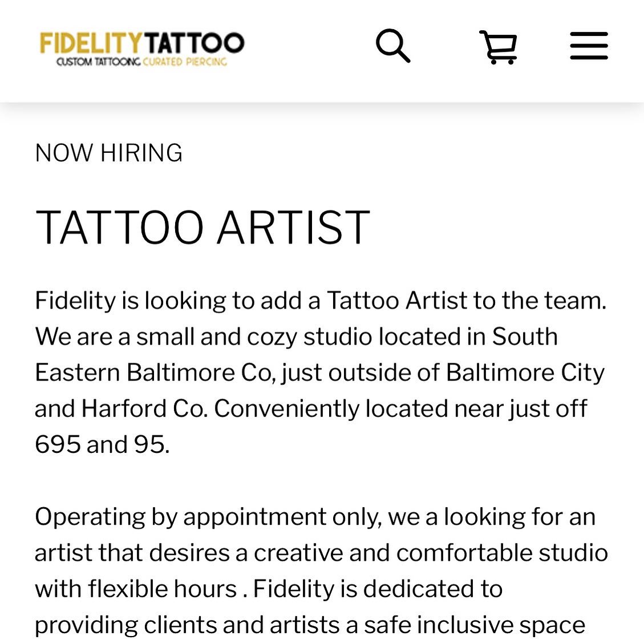Screen dimensions: 644x644
Task: Open the search magnifier icon
Action: point(393,46)
